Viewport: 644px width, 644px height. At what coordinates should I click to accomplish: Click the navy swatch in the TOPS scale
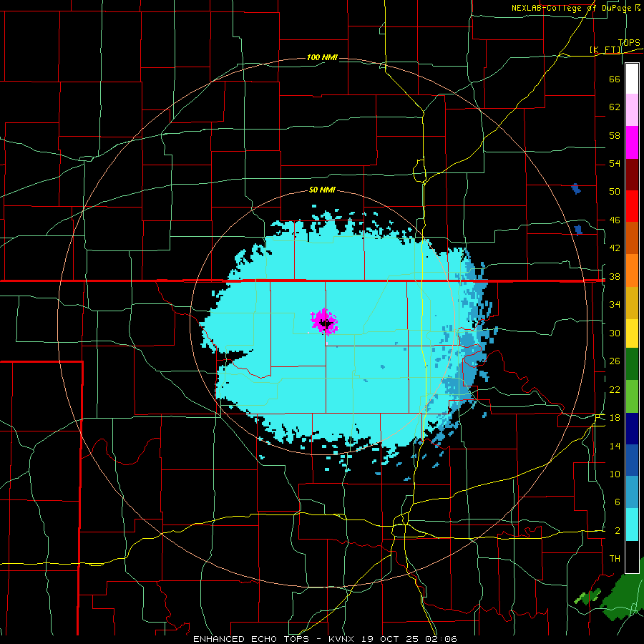coord(632,429)
